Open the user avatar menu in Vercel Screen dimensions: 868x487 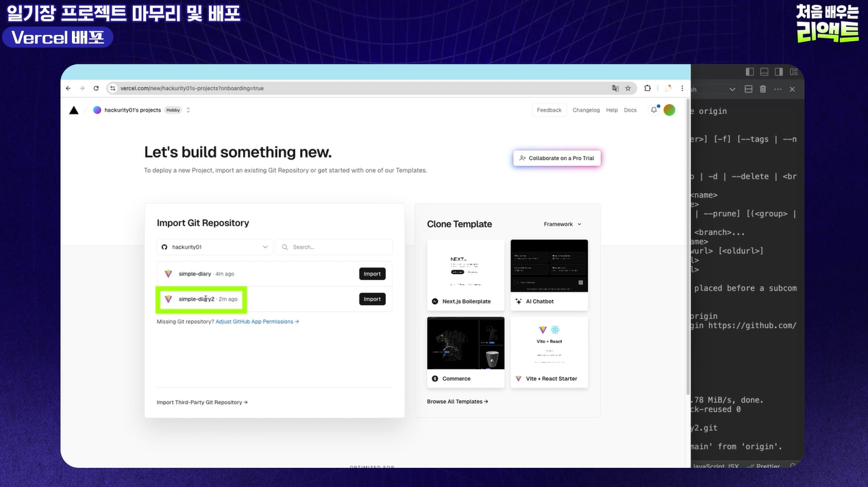[x=670, y=110]
